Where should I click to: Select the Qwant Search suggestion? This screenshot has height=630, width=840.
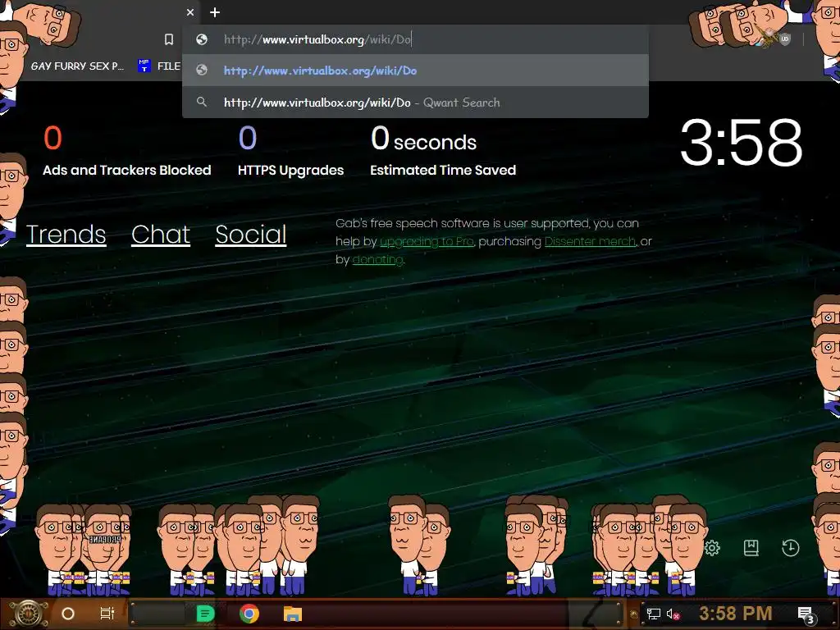click(415, 102)
